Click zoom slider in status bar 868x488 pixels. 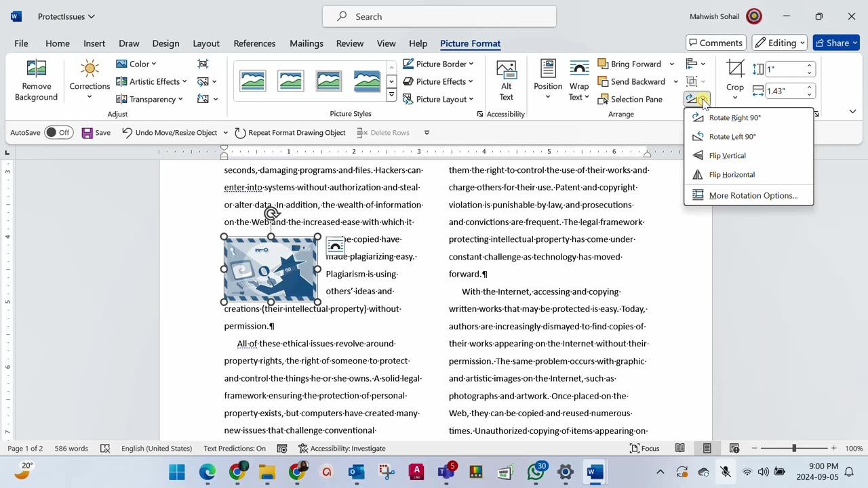[x=793, y=448]
